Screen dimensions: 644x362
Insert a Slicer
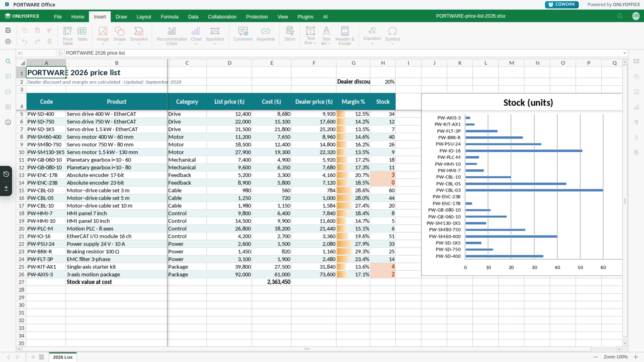(x=290, y=34)
